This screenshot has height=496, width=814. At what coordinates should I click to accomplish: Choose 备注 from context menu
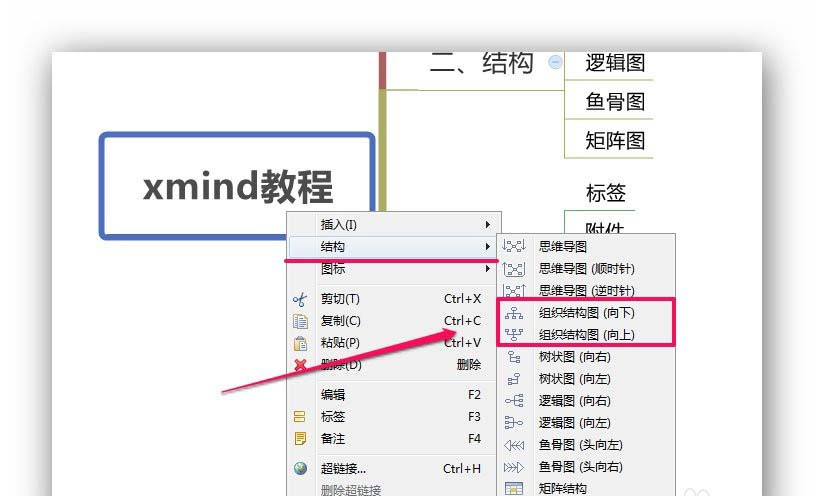[394, 438]
